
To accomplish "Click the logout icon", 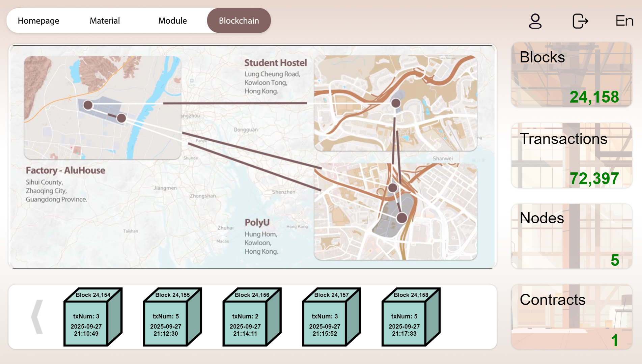I will point(580,21).
